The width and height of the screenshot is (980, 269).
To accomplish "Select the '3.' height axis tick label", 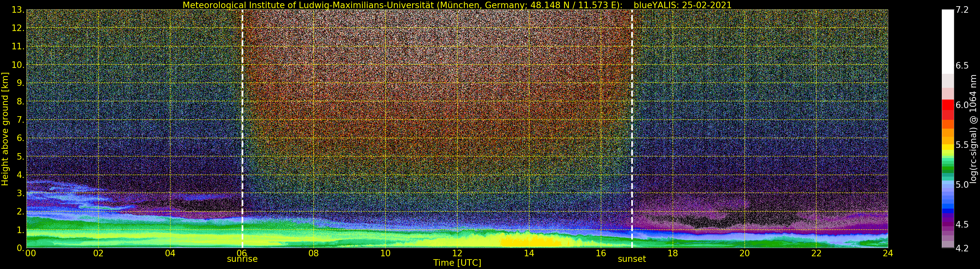I will [21, 193].
